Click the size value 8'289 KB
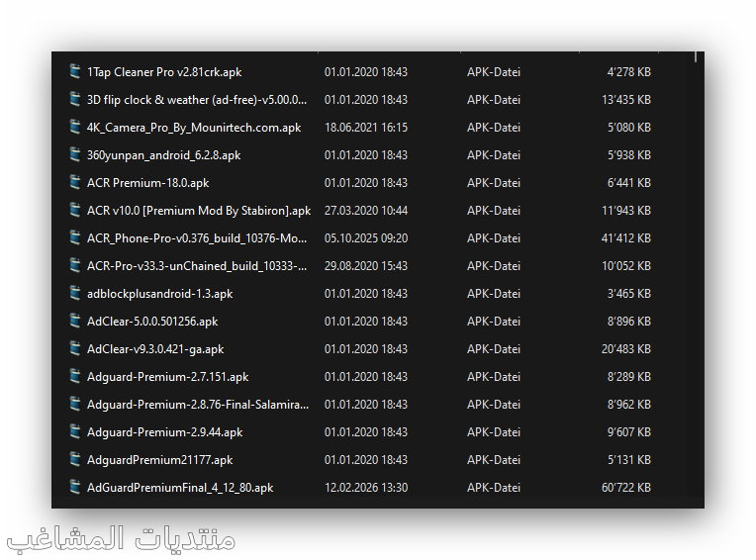 [x=629, y=377]
